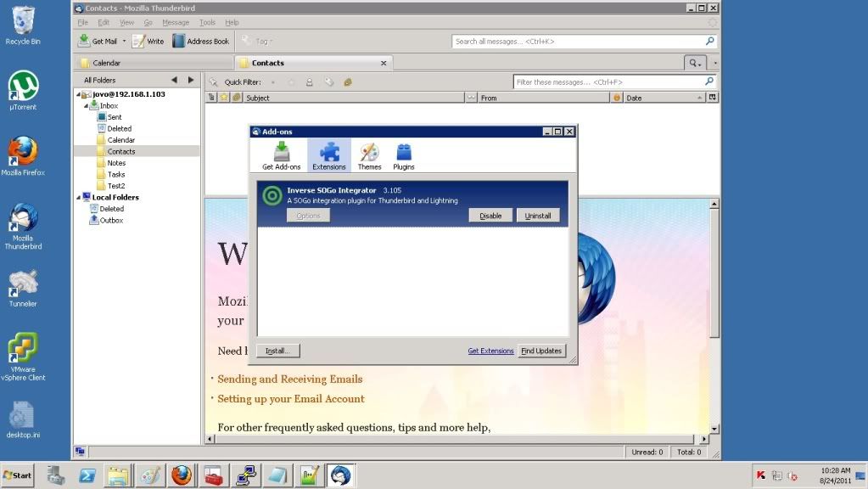Open the Address Book
This screenshot has height=489, width=868.
(x=201, y=41)
